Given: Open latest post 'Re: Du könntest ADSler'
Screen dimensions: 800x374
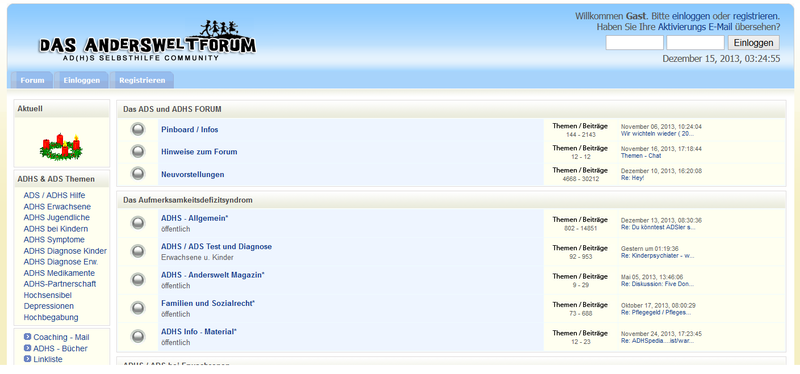Looking at the screenshot, I should [658, 227].
